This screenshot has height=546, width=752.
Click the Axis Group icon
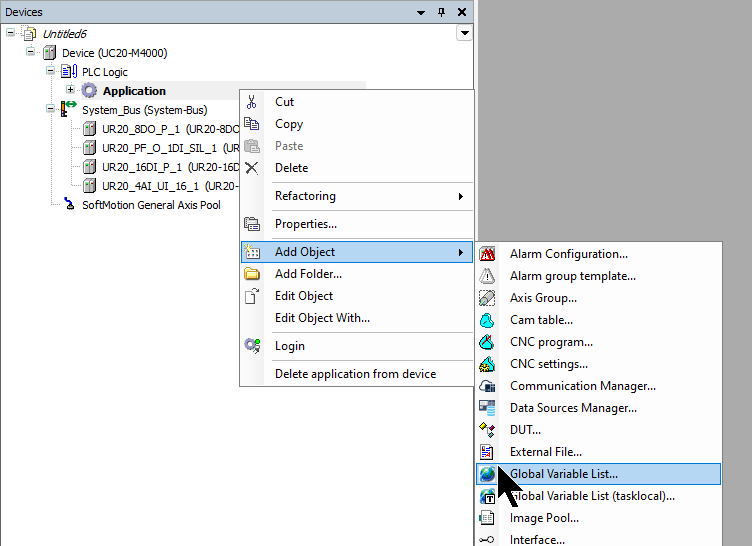(487, 298)
